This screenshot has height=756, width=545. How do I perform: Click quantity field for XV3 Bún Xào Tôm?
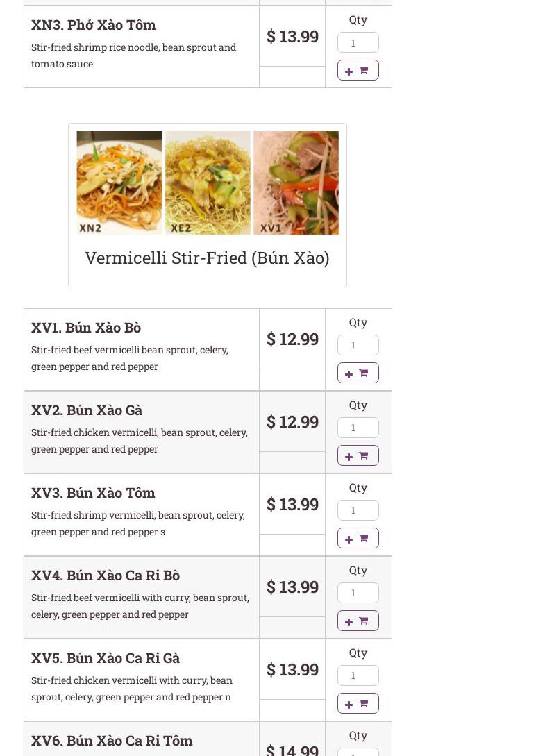click(x=358, y=510)
